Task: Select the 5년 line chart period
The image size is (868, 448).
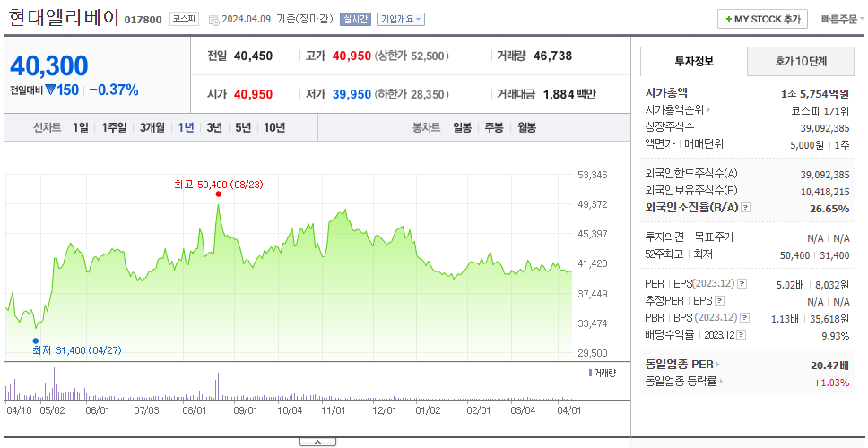Action: 243,128
